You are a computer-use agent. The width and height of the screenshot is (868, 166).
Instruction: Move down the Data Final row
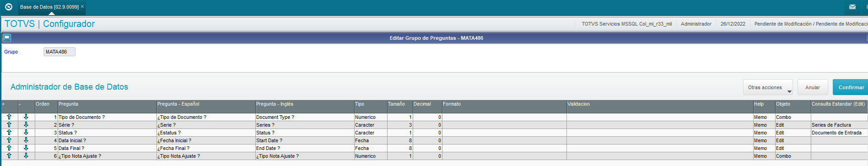[26, 148]
